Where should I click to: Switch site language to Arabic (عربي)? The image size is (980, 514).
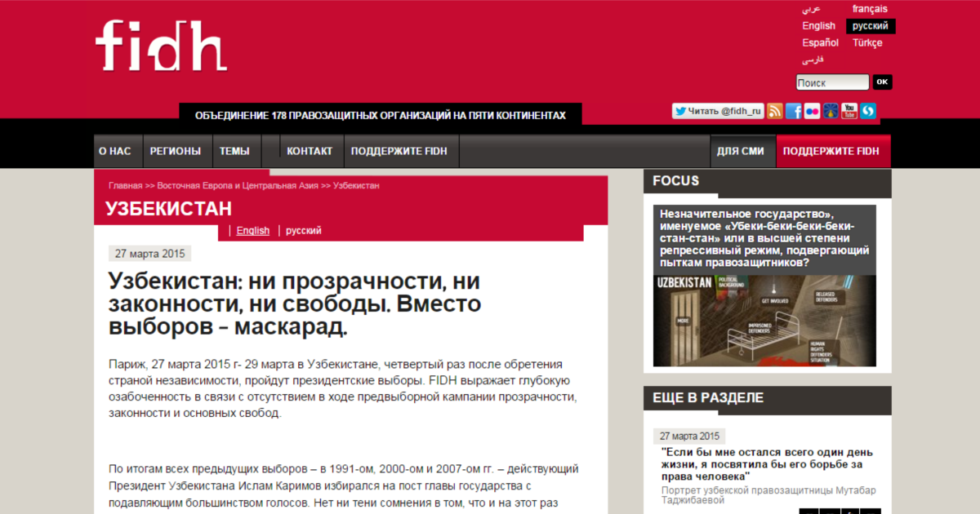[810, 9]
